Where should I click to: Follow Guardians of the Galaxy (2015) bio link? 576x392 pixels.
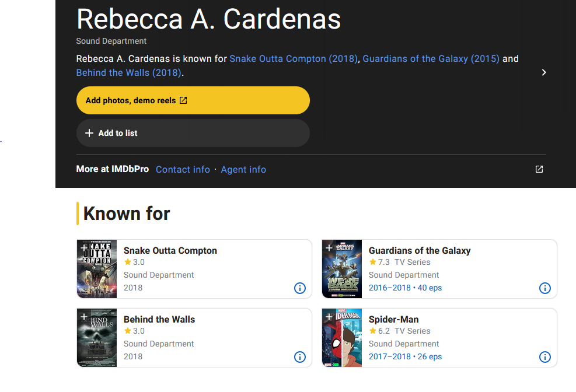coord(431,59)
